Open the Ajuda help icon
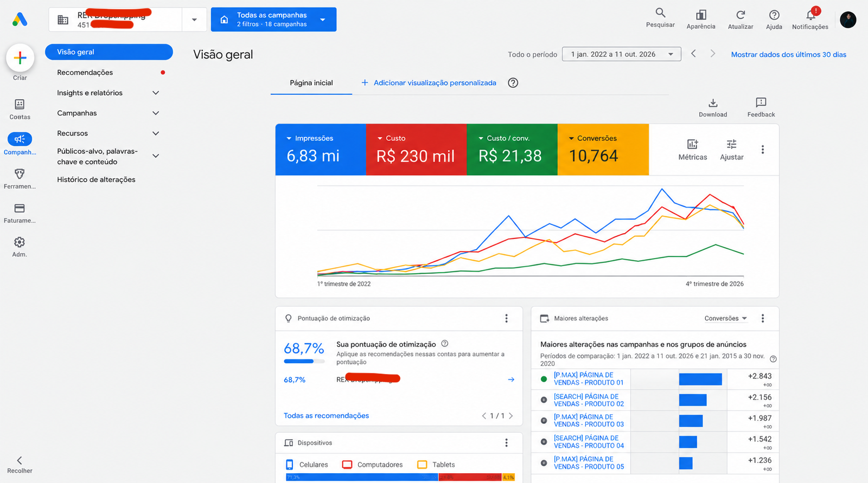868x483 pixels. [x=774, y=15]
